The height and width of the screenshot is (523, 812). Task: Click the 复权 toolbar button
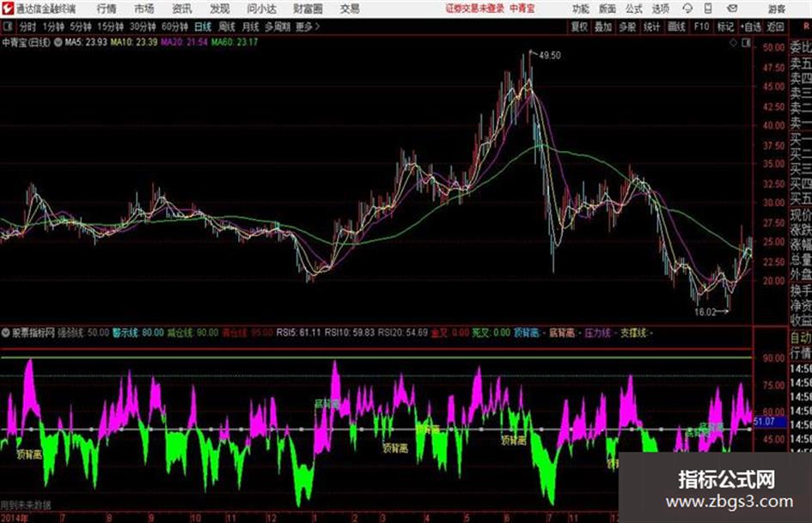[x=579, y=27]
